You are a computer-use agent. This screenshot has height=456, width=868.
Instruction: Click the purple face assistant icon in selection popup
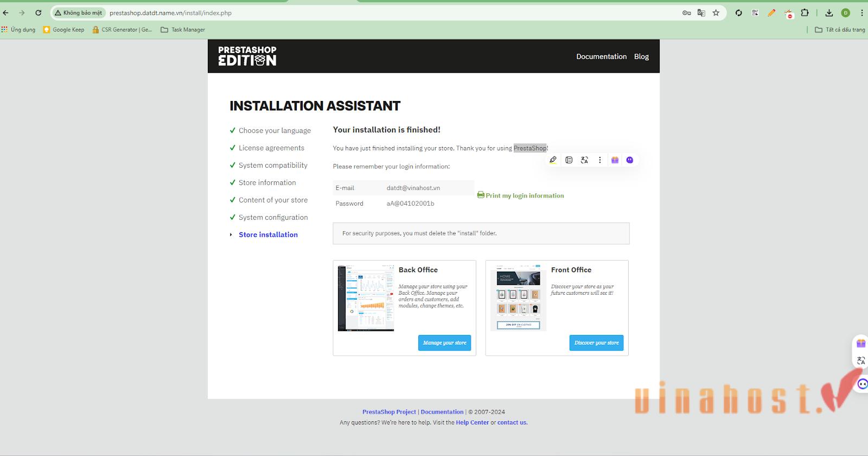click(x=630, y=160)
